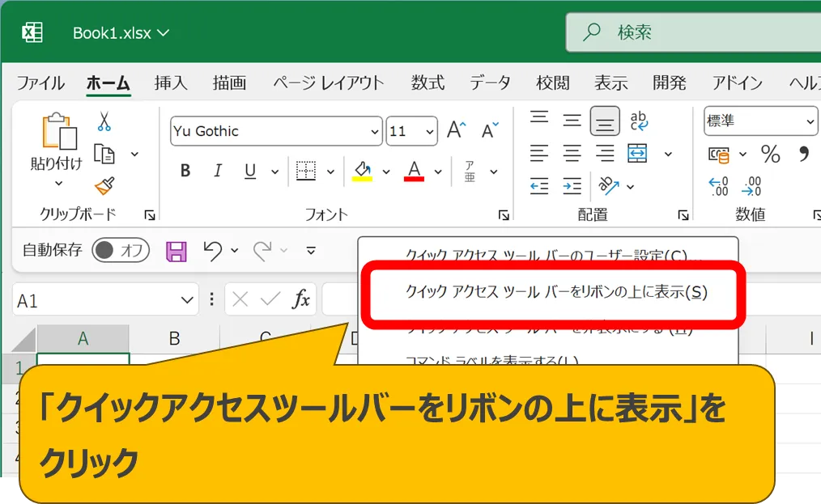The height and width of the screenshot is (504, 821).
Task: Click the Increase Indent icon
Action: click(x=572, y=186)
